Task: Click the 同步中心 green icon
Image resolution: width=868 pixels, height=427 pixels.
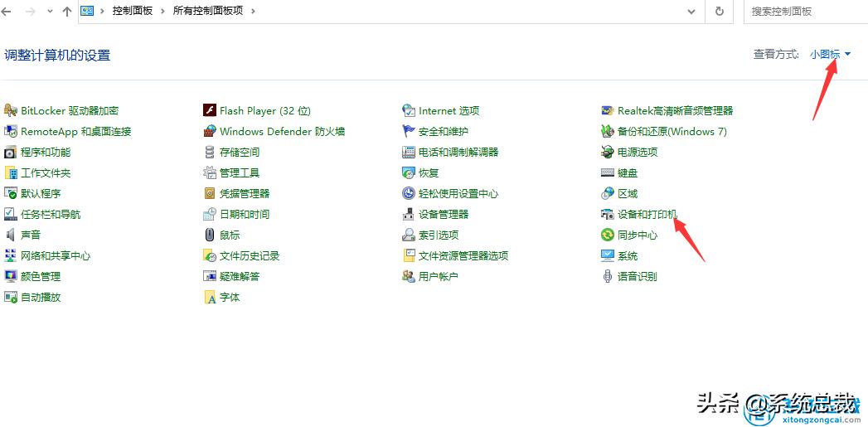Action: 607,235
